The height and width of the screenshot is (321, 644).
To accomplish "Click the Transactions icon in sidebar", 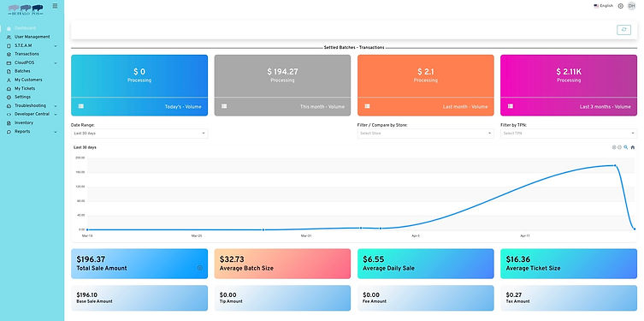I will tap(9, 54).
